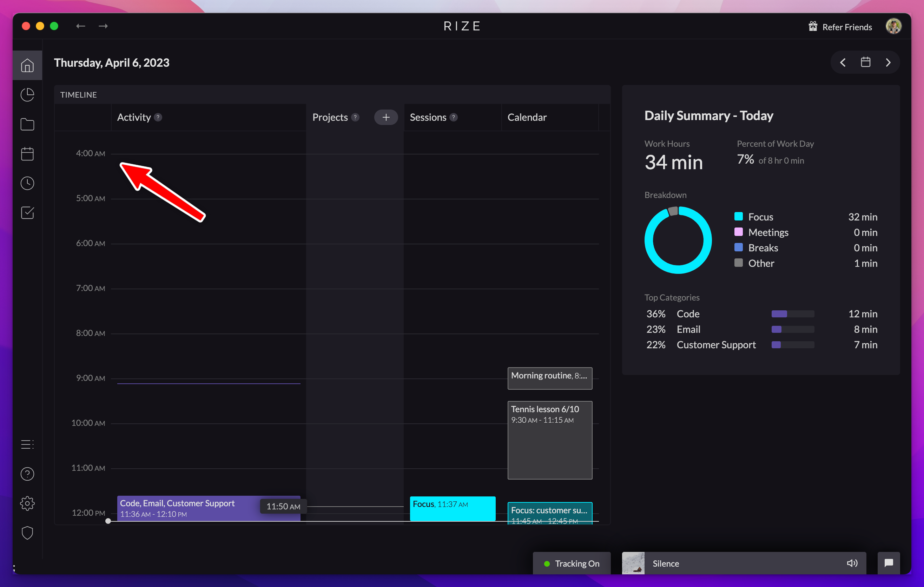This screenshot has width=924, height=587.
Task: Open the folder projects sidebar icon
Action: [27, 124]
